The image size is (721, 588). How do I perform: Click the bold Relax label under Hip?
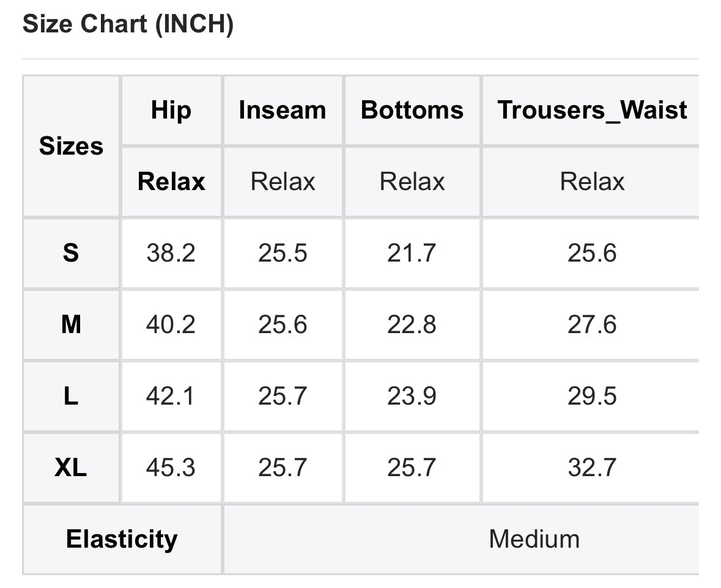coord(171,182)
